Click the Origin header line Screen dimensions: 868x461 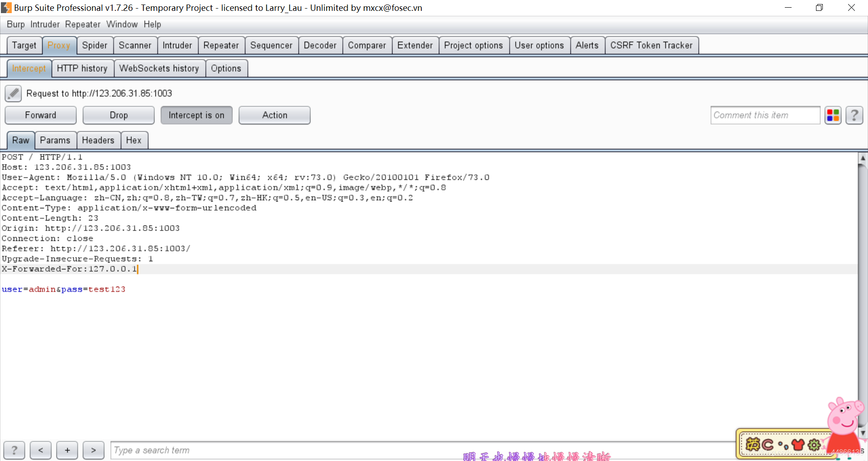pos(90,228)
